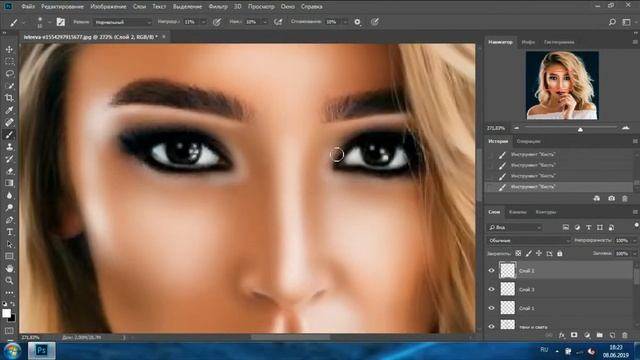Select the Horizontal Type tool
Screen dimensions: 640x360
point(9,232)
